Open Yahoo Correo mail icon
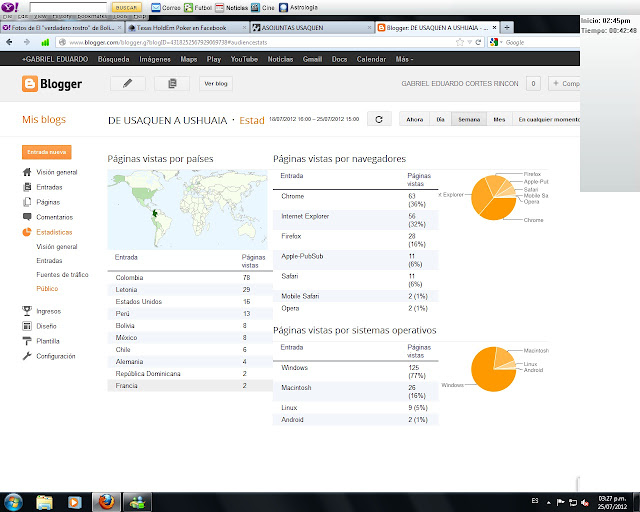Viewport: 640px width, 512px height. pos(156,7)
